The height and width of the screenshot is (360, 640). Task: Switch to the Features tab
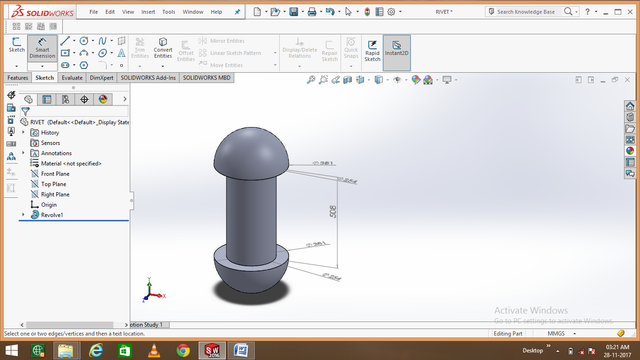(x=18, y=78)
